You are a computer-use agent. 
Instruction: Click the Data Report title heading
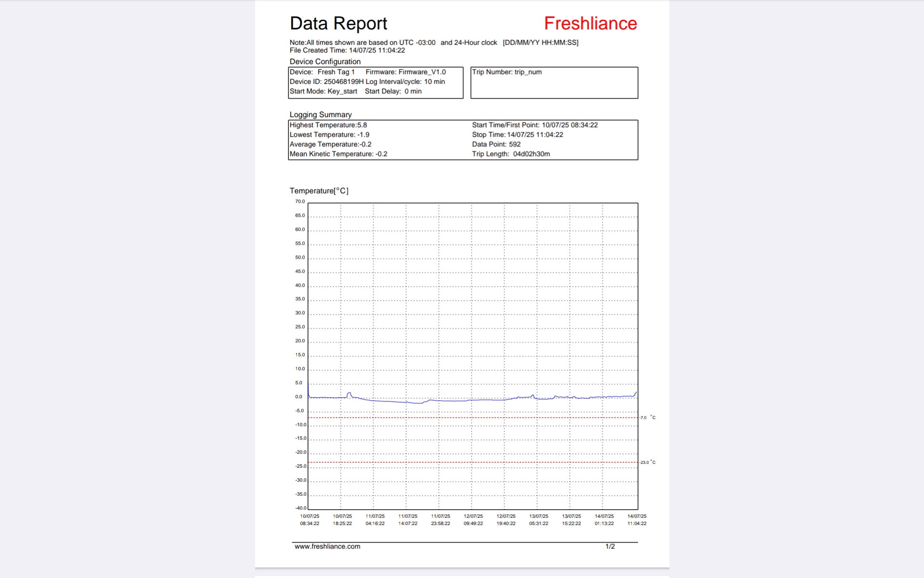(x=338, y=23)
